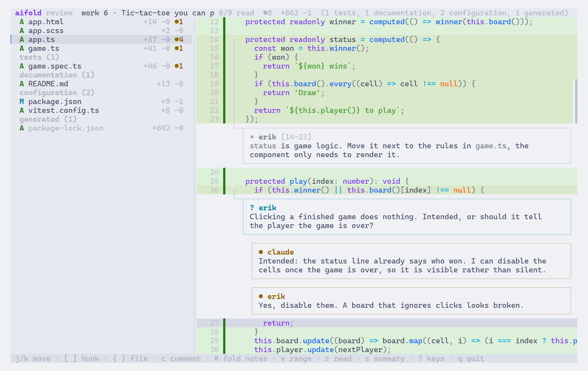Click claude's reply about disabling cells

tap(411, 261)
